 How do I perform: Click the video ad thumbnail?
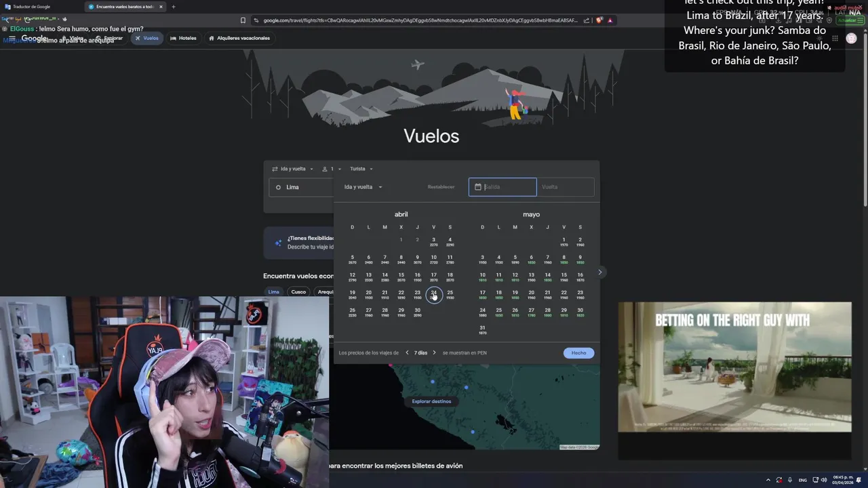click(x=734, y=367)
